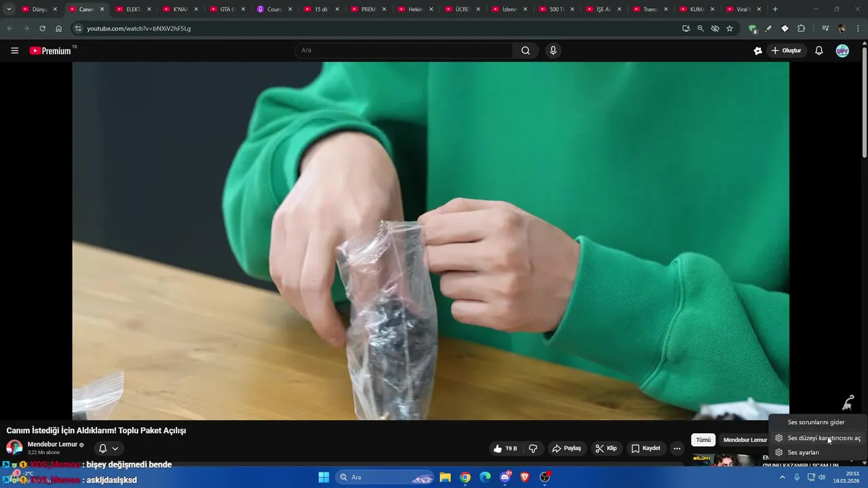Screen dimensions: 868x488
Task: Click the video player frame
Action: (431, 241)
